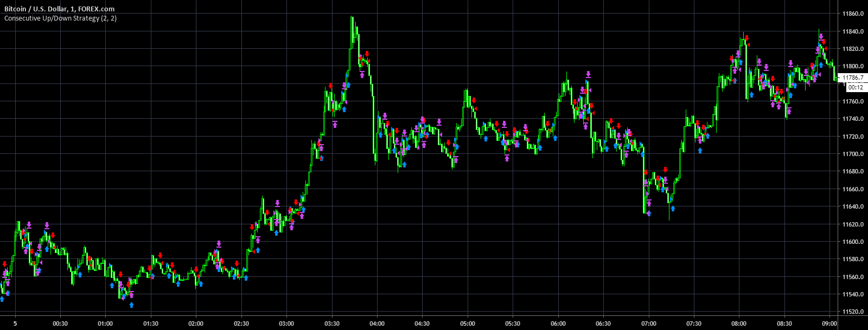Click the 00:30 time axis label
This screenshot has width=868, height=330.
pos(60,323)
